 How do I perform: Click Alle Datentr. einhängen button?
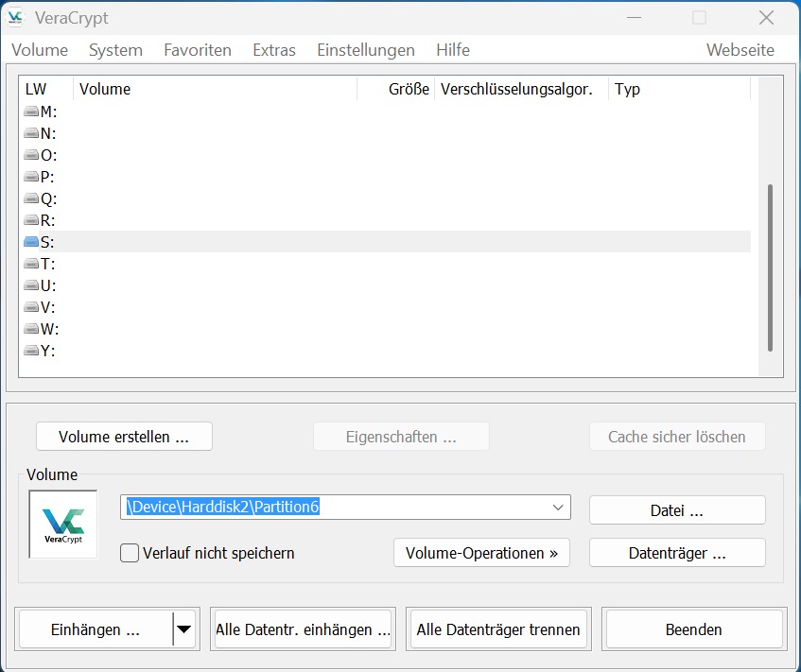point(303,629)
